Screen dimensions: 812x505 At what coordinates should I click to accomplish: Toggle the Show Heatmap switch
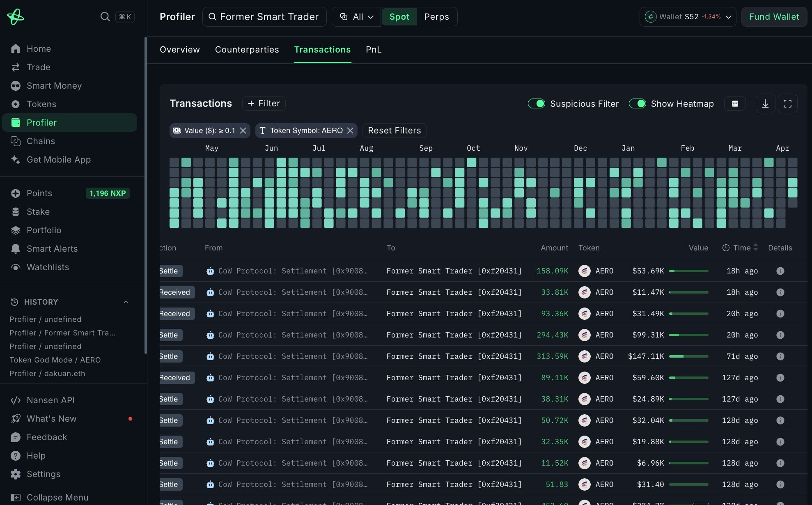point(637,103)
